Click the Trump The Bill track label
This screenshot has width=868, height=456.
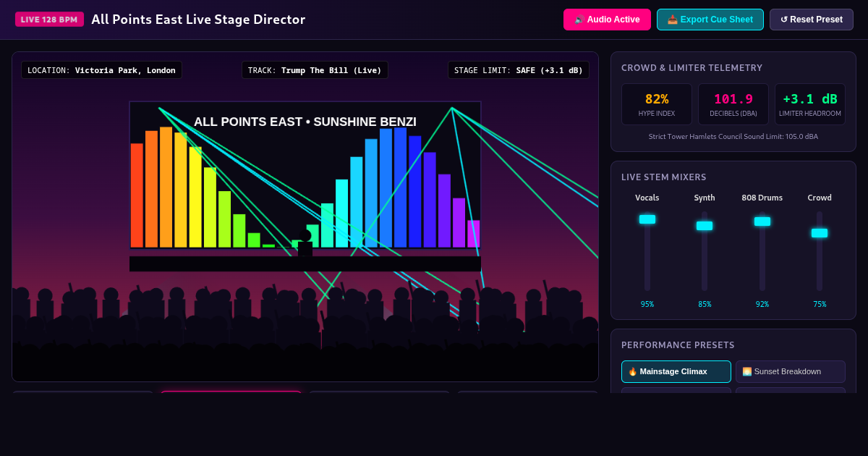tap(315, 70)
